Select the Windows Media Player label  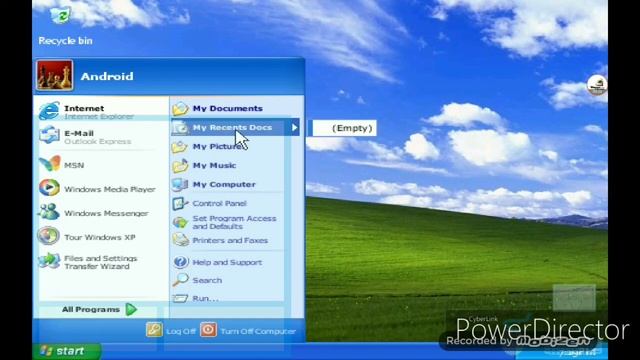point(110,189)
